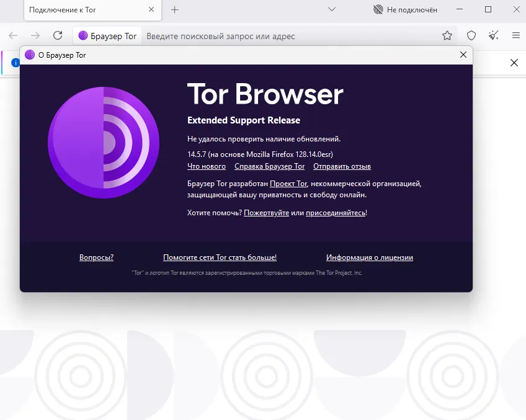
Task: Click the Tor onion icon in address bar
Action: (83, 36)
